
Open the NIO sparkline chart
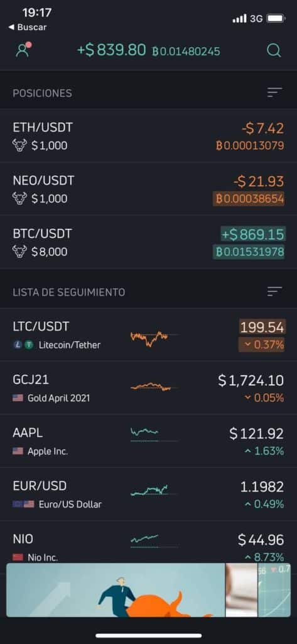coord(154,540)
